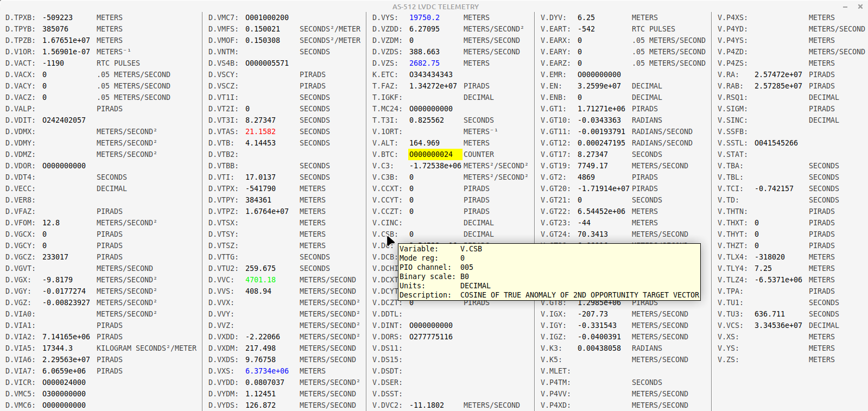Click the V.RA variable label
The height and width of the screenshot is (411, 868).
727,74
